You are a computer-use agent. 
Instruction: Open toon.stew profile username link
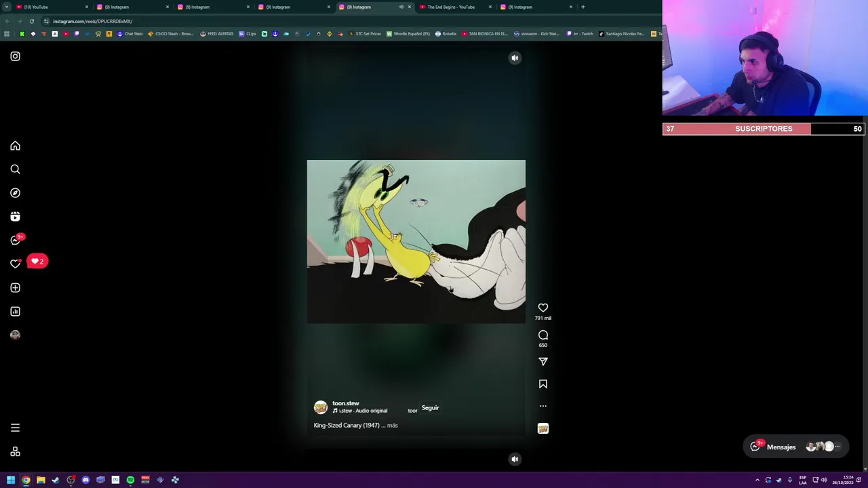tap(346, 403)
